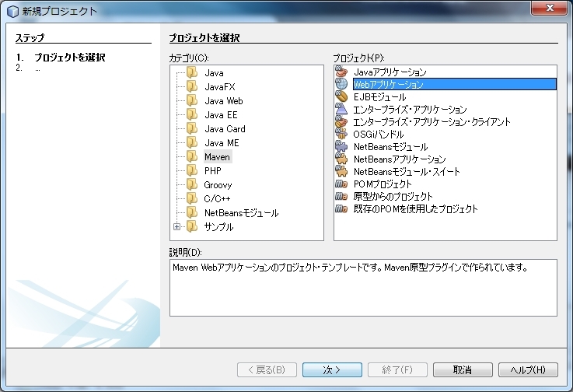
Task: Click the EJBモジュール bean icon
Action: coord(341,96)
